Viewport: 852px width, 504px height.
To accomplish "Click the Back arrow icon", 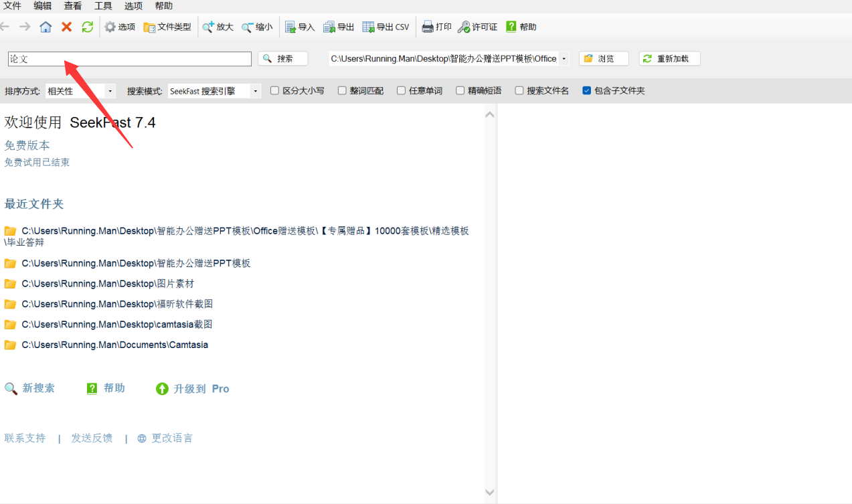I will point(5,27).
